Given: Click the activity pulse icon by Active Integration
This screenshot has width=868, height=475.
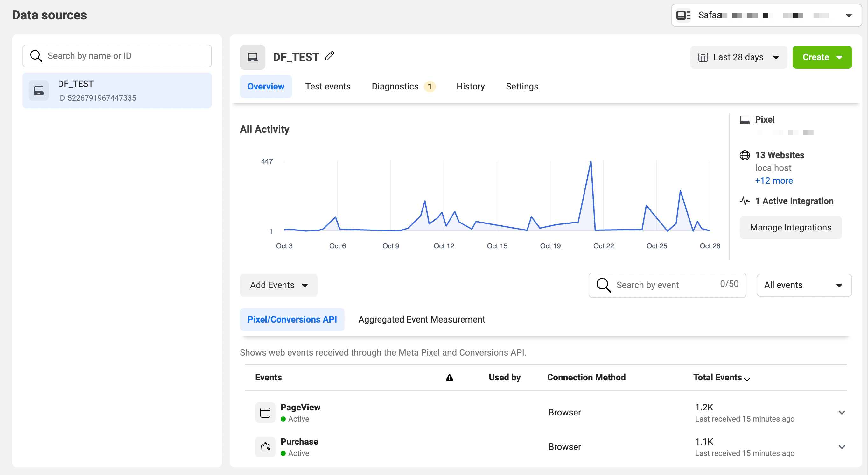Looking at the screenshot, I should coord(745,201).
